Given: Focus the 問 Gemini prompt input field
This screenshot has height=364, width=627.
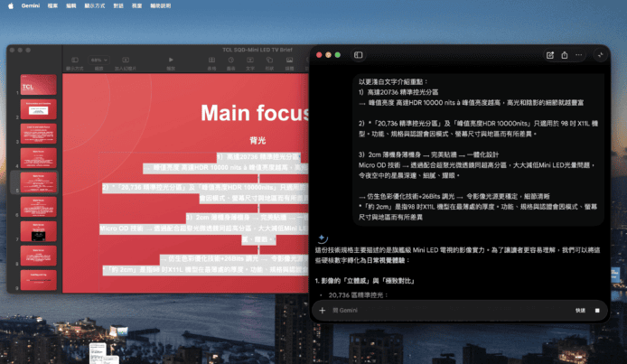Looking at the screenshot, I should 451,310.
